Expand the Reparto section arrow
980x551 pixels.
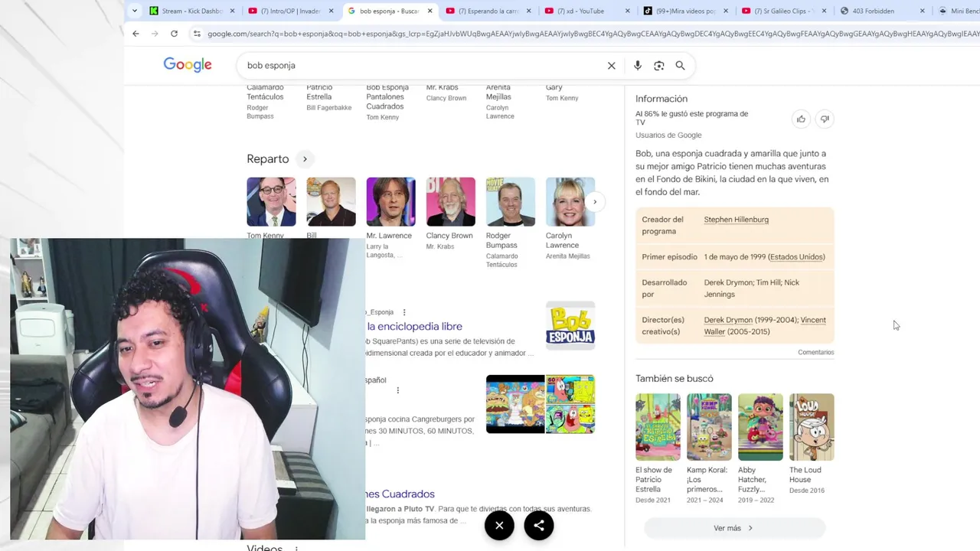tap(305, 159)
